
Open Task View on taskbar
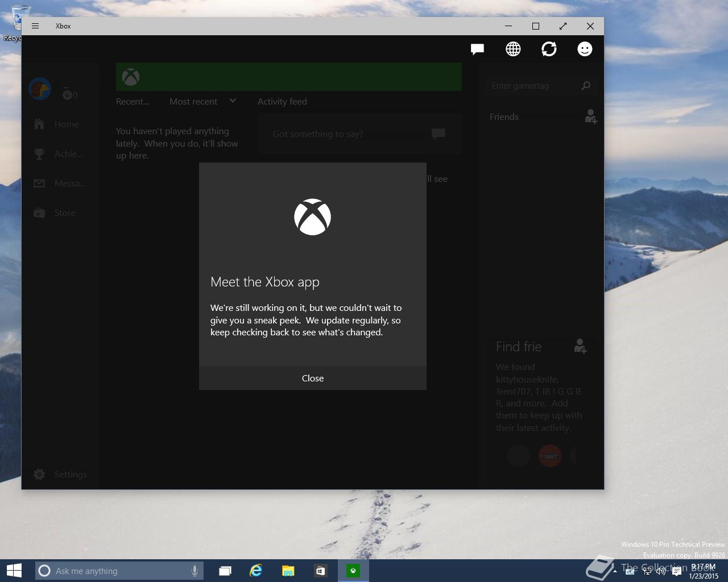tap(225, 571)
